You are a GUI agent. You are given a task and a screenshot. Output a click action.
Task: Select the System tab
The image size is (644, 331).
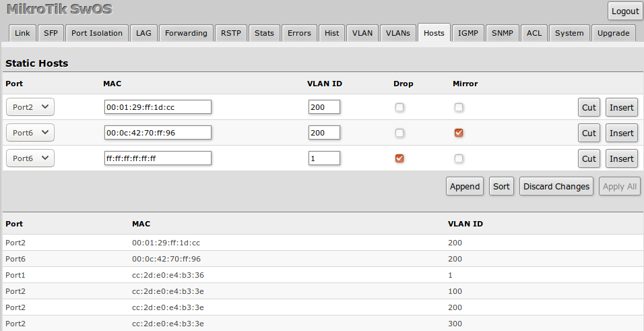coord(569,33)
